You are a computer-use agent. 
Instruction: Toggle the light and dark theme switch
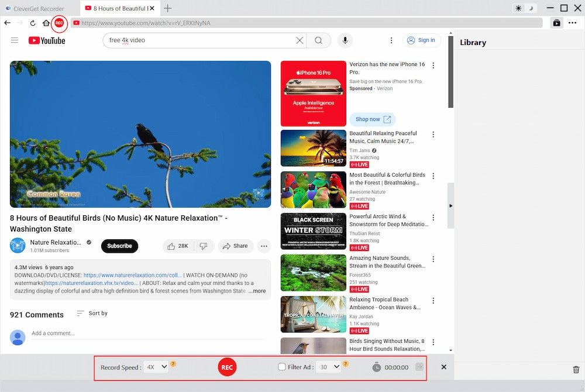tap(524, 8)
